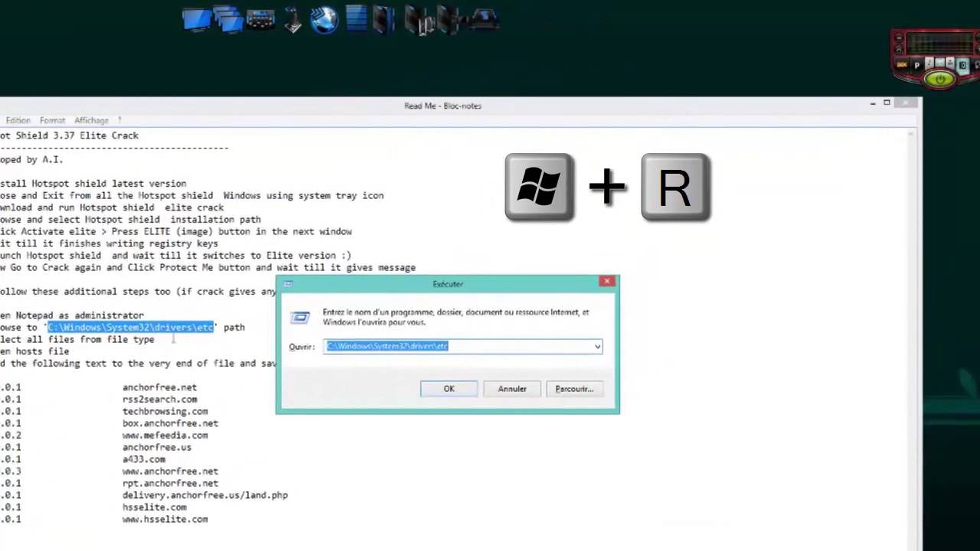This screenshot has height=551, width=980.
Task: Click the box.anchorfree.net host line
Action: [170, 423]
